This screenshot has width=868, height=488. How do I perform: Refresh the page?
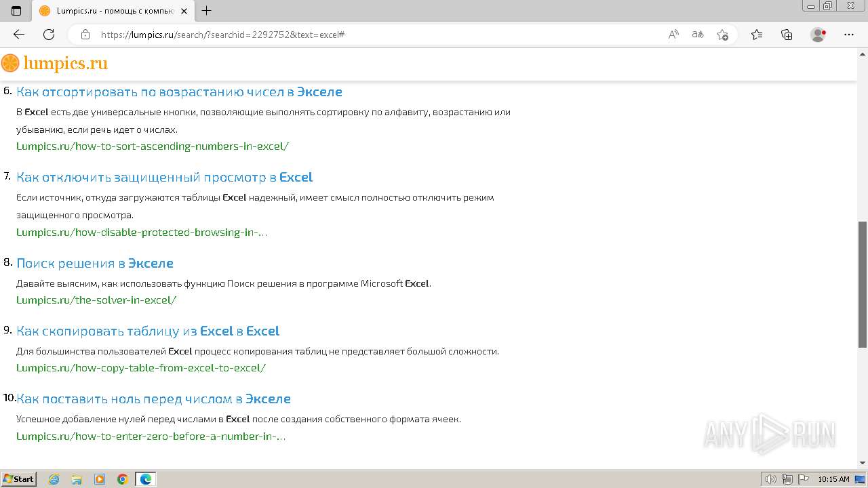[x=49, y=35]
